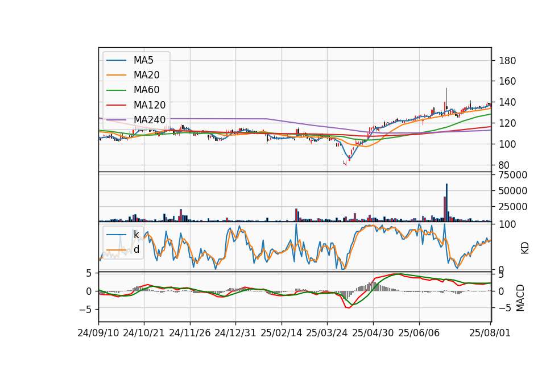Click the 80 price axis label
This screenshot has height=392, width=546.
504,165
